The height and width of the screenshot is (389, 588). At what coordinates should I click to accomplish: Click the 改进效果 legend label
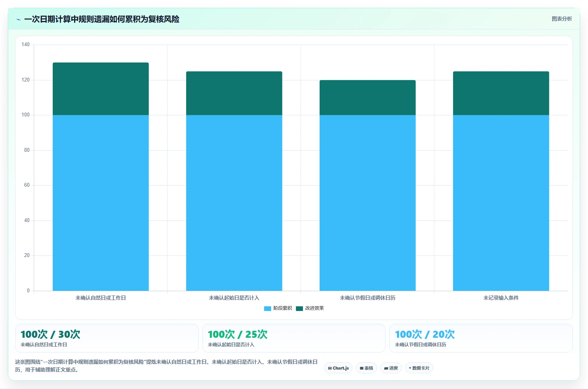tap(315, 308)
